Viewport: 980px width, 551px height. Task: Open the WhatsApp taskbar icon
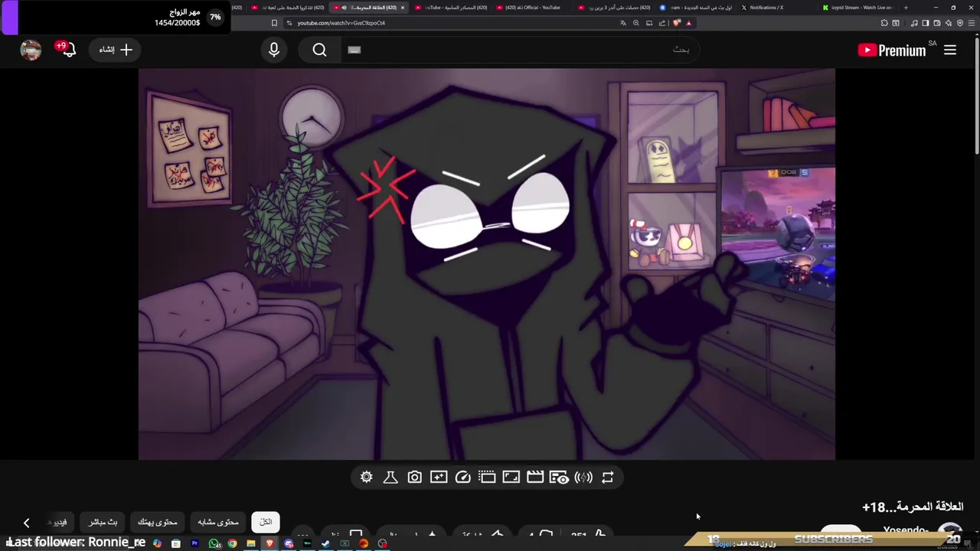pyautogui.click(x=214, y=543)
